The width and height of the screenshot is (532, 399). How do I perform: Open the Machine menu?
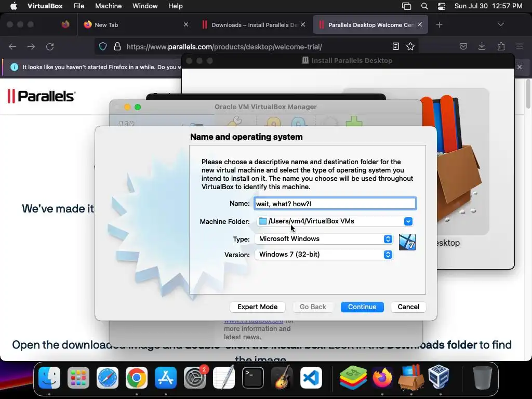coord(108,6)
